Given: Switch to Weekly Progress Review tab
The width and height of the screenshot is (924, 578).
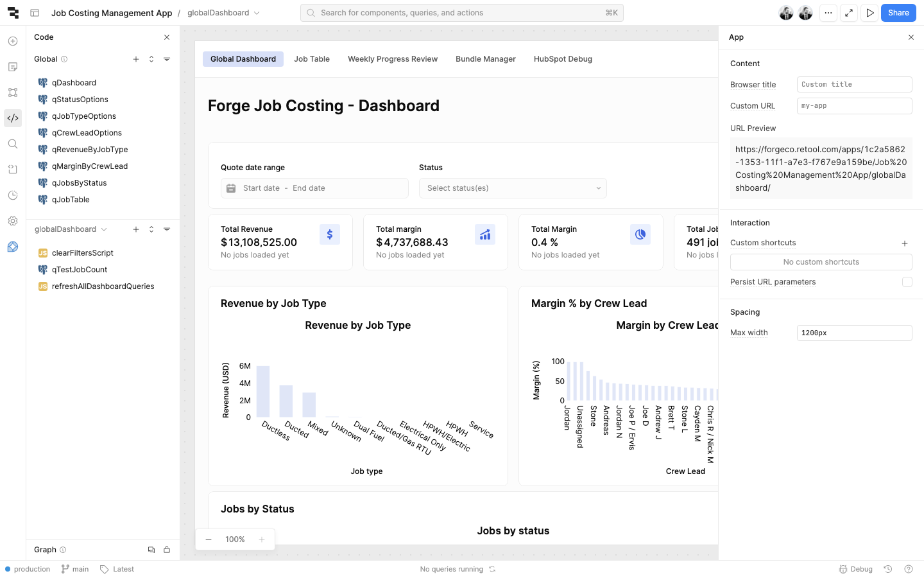Looking at the screenshot, I should [393, 59].
